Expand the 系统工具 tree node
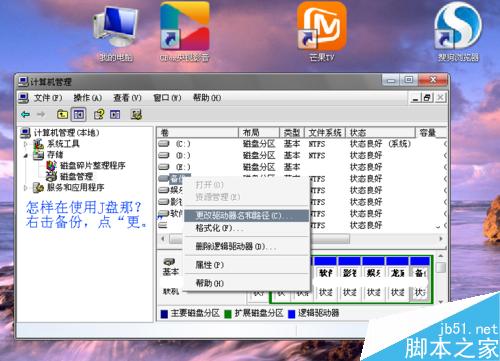 click(x=26, y=144)
